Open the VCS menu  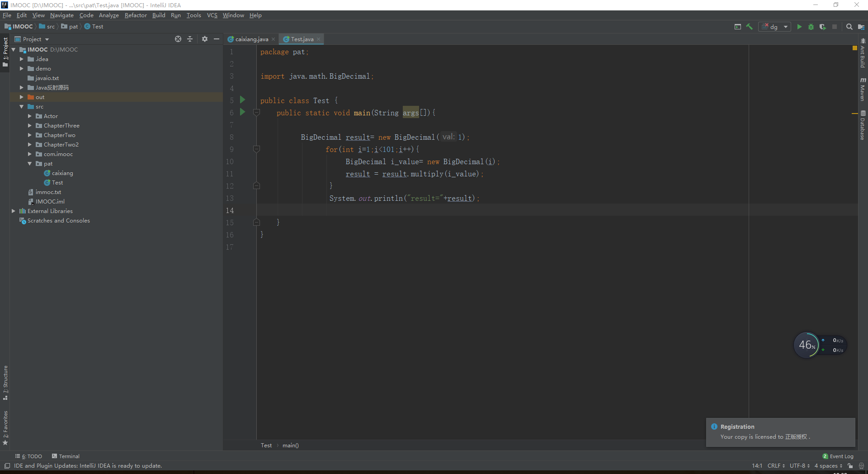click(212, 15)
